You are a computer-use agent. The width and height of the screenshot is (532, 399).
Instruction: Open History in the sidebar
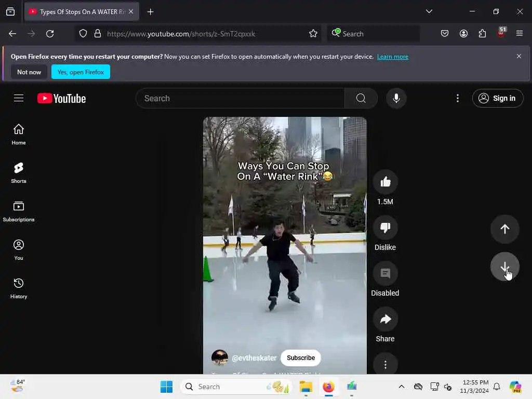[x=19, y=288]
